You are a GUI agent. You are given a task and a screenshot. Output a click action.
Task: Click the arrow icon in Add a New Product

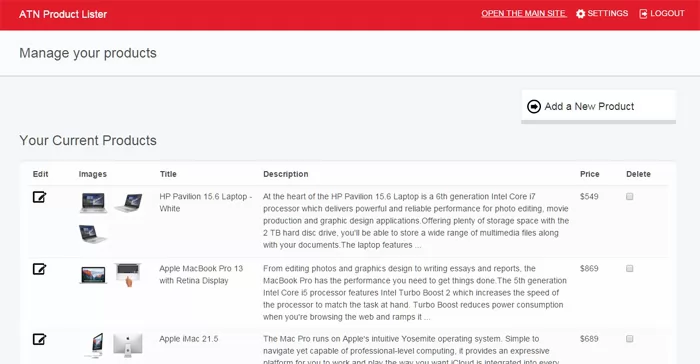coord(534,107)
